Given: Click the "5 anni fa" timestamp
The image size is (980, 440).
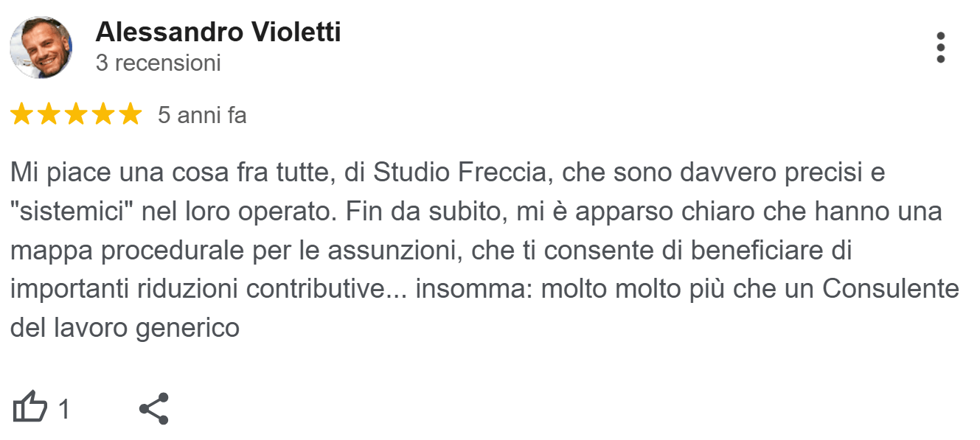Looking at the screenshot, I should coord(202,116).
